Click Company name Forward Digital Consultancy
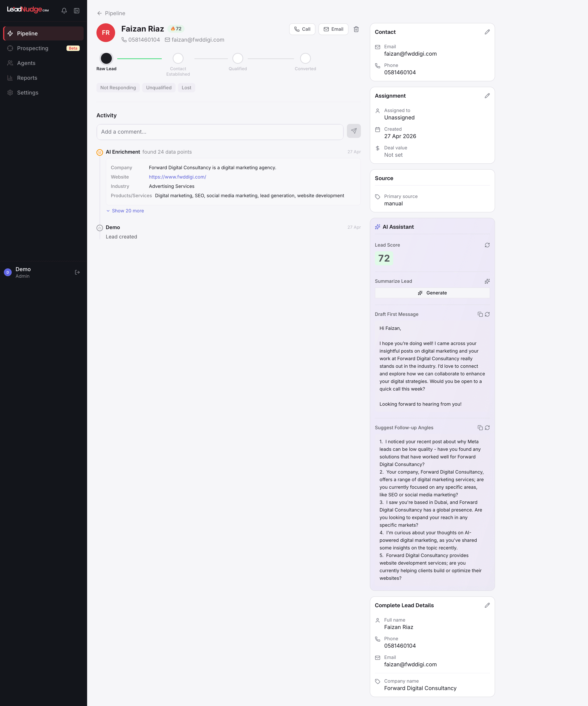Screen dimensions: 588x706 420,688
